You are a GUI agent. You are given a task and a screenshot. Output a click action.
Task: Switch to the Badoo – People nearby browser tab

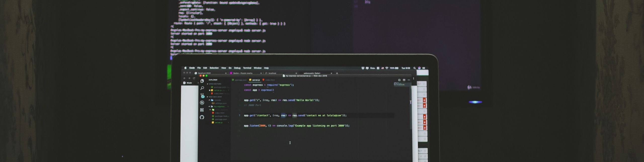coord(246,73)
